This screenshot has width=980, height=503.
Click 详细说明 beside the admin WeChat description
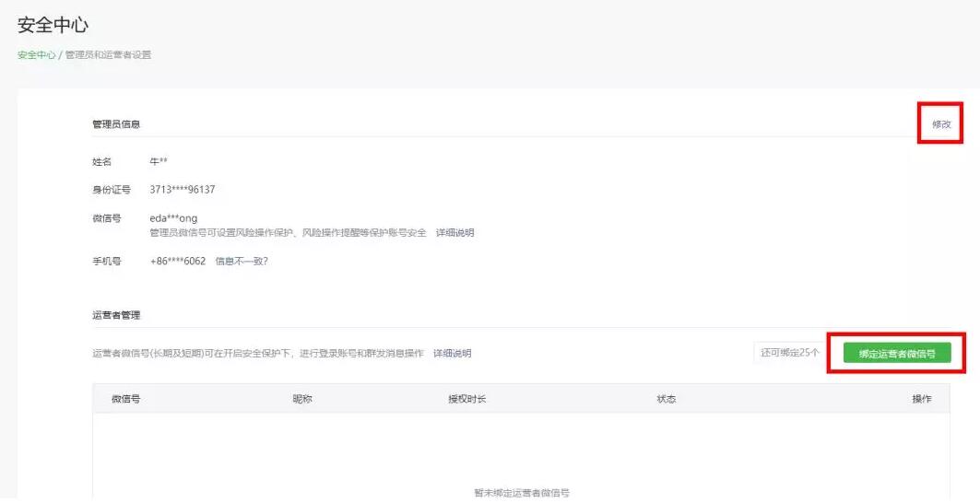455,233
